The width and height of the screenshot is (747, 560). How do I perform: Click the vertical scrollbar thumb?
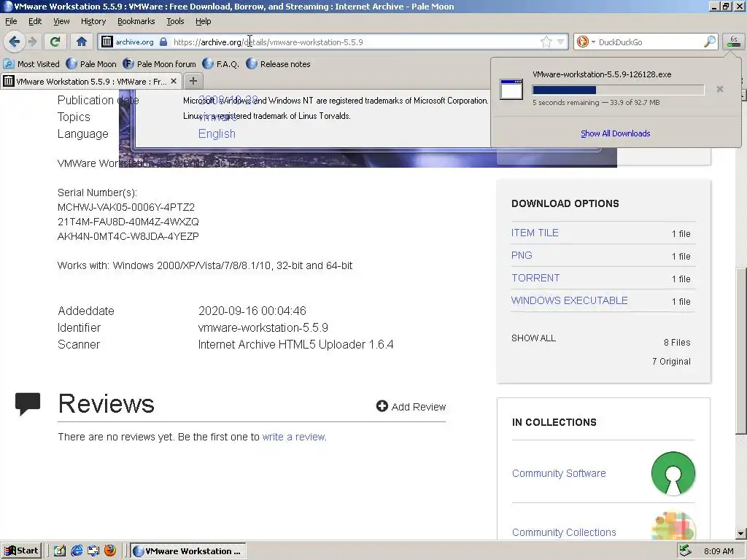(741, 350)
